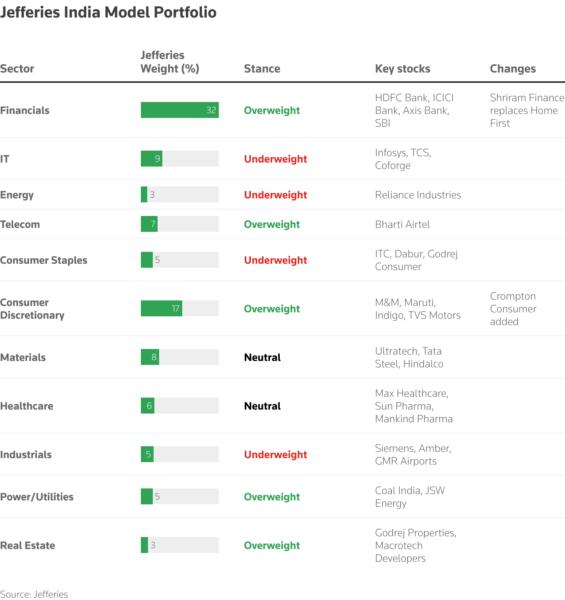Viewport: 565px width, 600px height.
Task: Select the Telecom sector label
Action: pyautogui.click(x=20, y=224)
